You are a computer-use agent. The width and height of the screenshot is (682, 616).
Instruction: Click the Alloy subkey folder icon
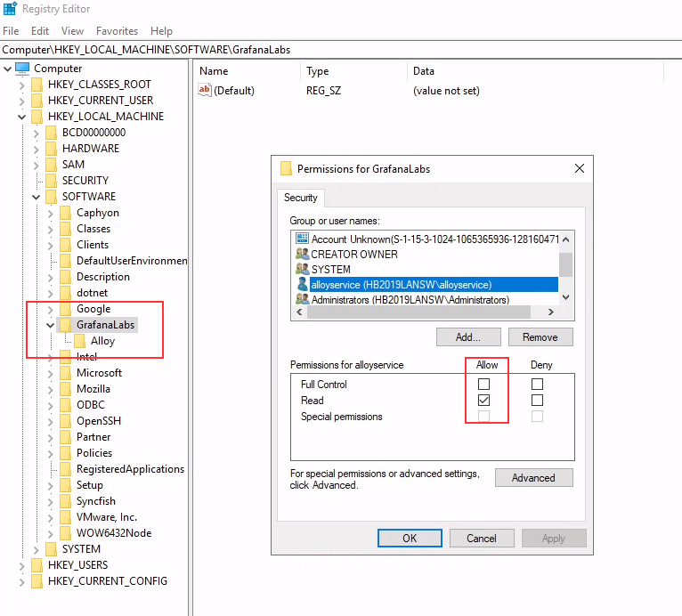coord(79,341)
